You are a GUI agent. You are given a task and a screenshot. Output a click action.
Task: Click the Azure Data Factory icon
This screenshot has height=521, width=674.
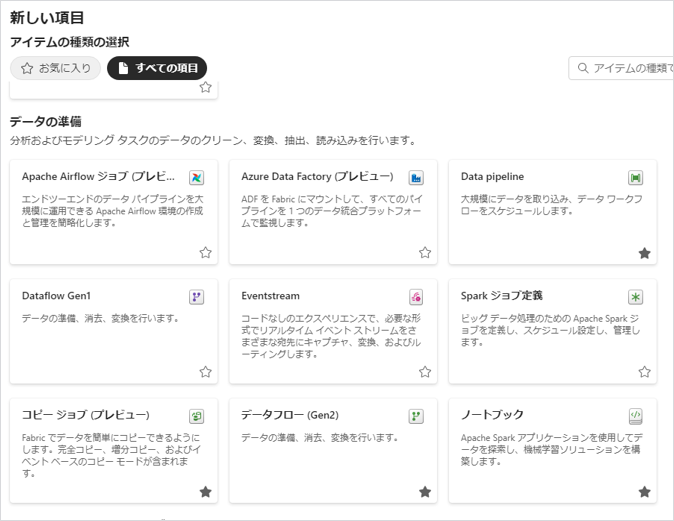tap(416, 178)
